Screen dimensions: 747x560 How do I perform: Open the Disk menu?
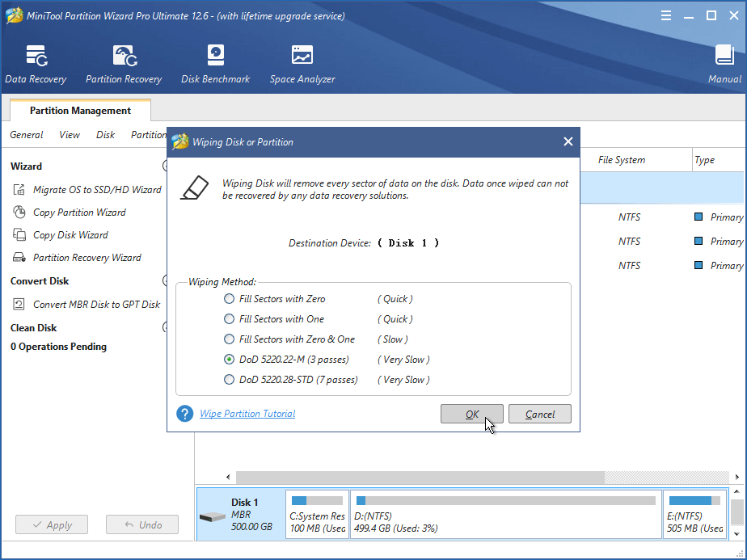coord(105,135)
